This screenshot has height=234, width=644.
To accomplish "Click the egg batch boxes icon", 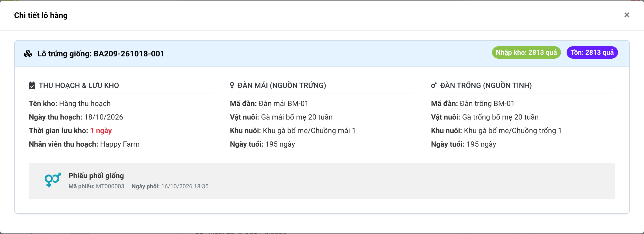I will pos(28,54).
